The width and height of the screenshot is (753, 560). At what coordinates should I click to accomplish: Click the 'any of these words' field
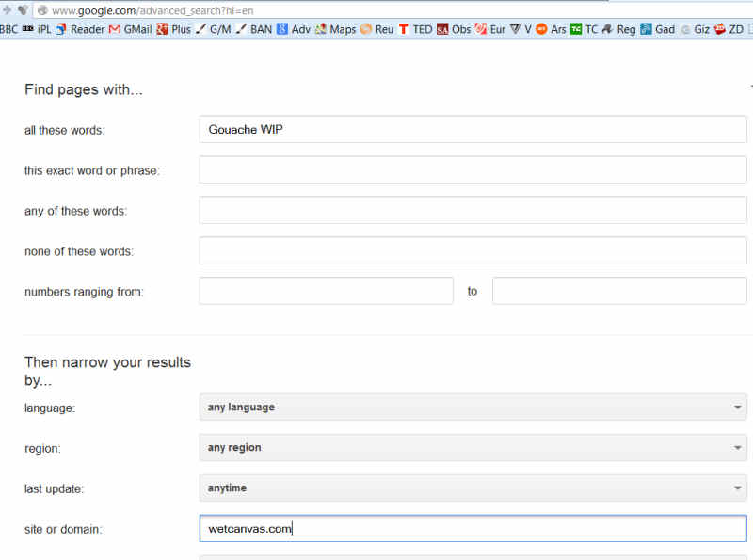click(473, 210)
